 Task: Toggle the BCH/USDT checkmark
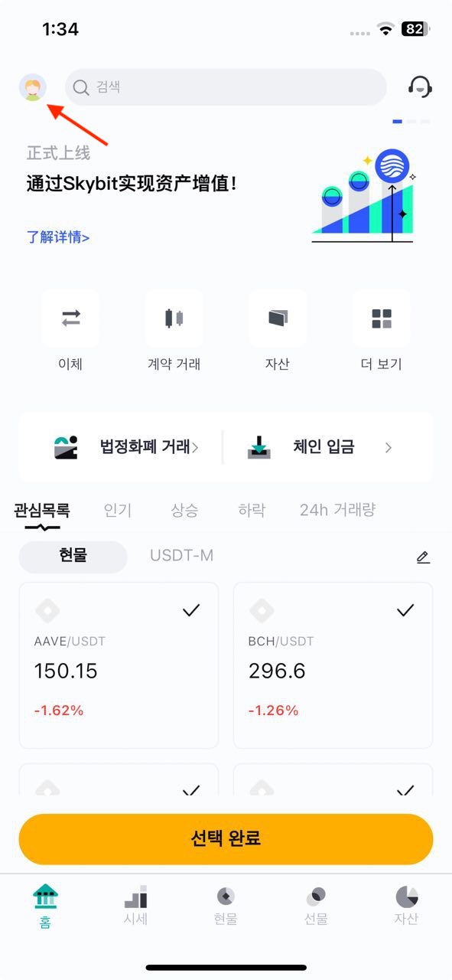405,610
